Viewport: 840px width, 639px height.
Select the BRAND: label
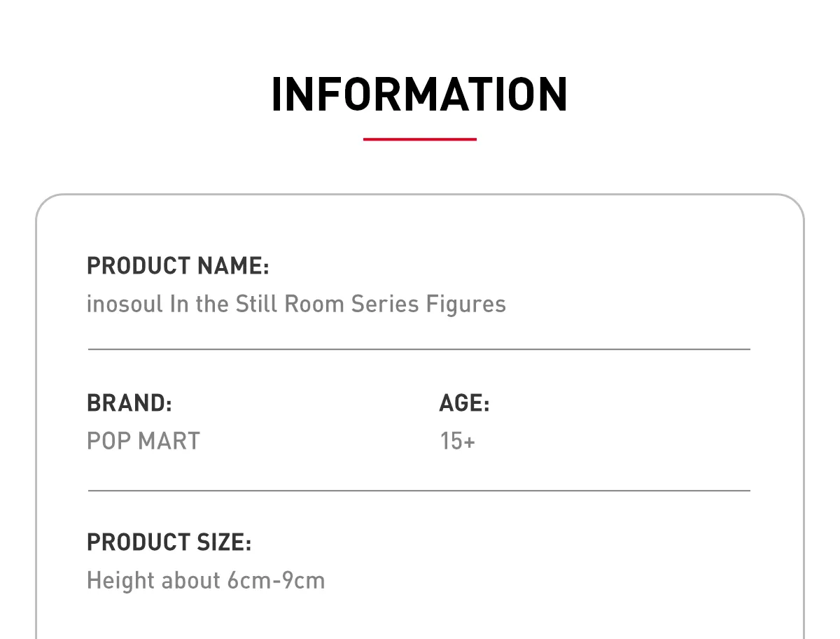129,403
